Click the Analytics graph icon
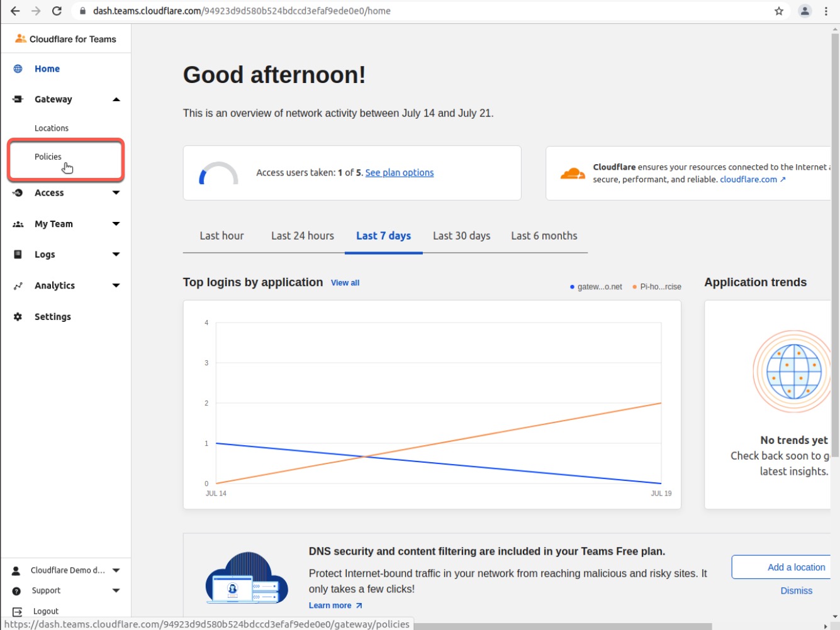 pyautogui.click(x=18, y=285)
